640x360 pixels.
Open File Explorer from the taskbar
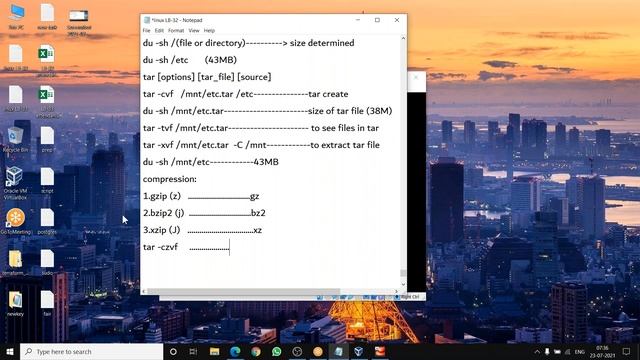[214, 351]
